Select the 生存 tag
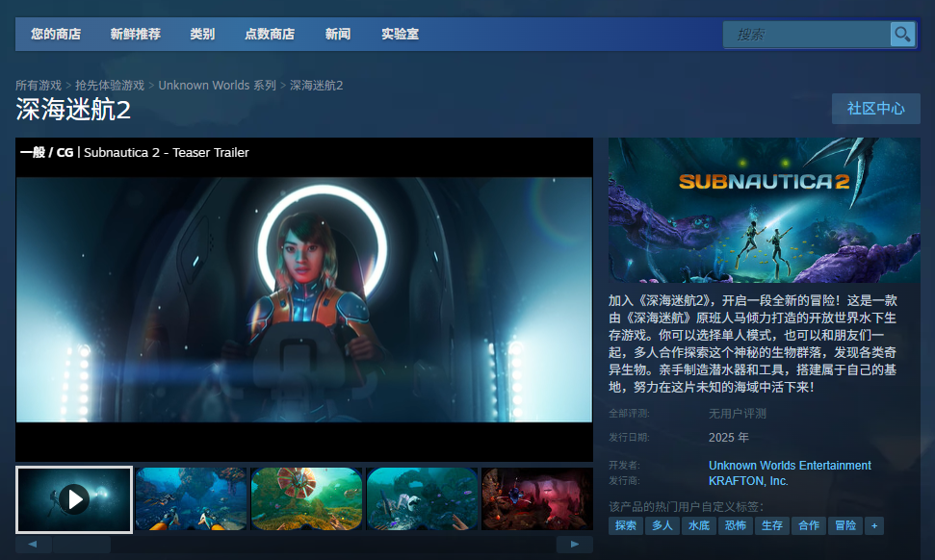 pos(771,525)
